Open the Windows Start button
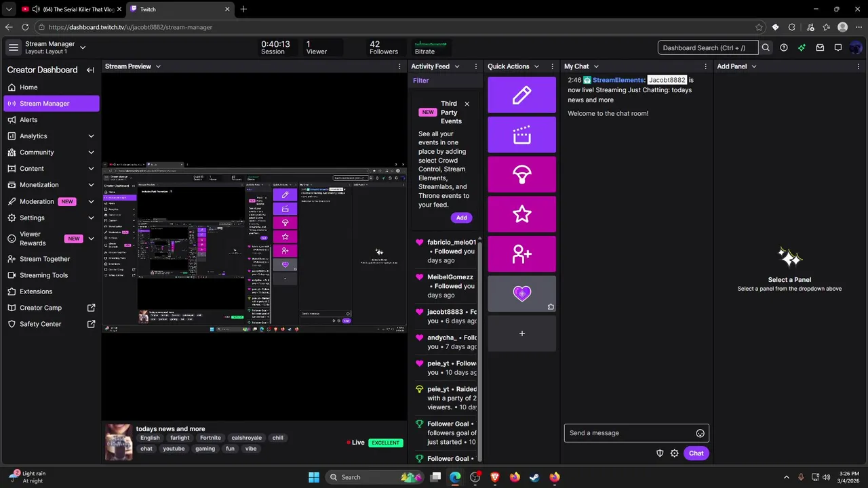Viewport: 868px width, 488px height. [x=314, y=477]
